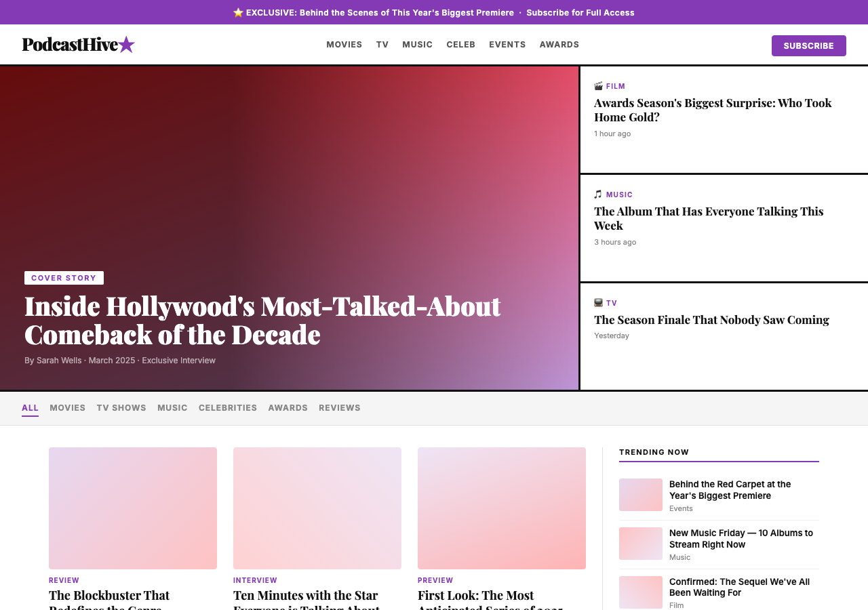Select the CELEBRITIES filter tab
The image size is (868, 610).
[228, 407]
